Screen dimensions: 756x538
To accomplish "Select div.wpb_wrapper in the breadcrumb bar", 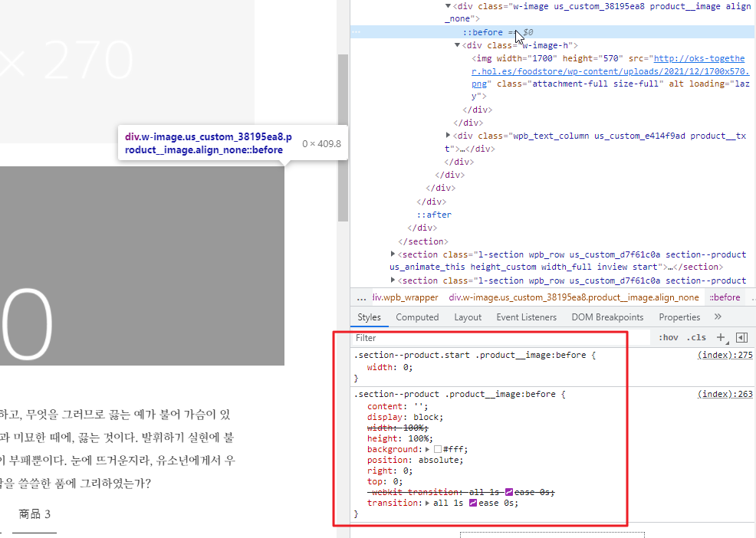I will (x=405, y=297).
